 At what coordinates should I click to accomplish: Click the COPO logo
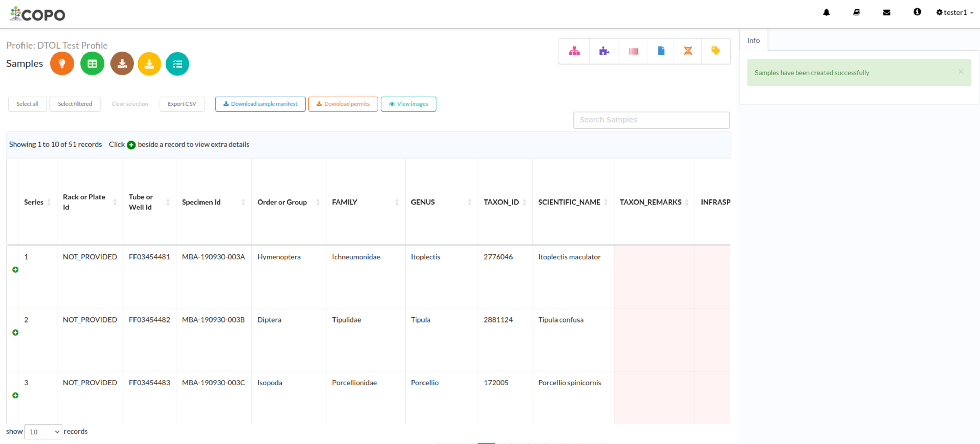[38, 14]
